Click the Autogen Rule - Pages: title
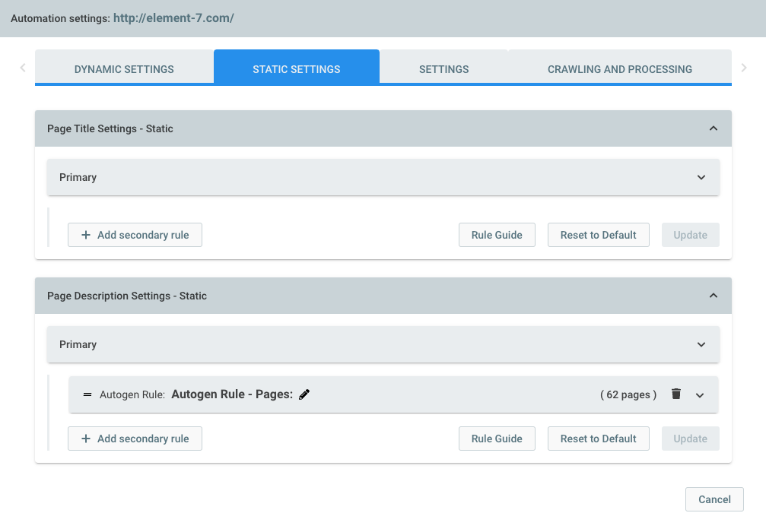The image size is (766, 532). 232,394
